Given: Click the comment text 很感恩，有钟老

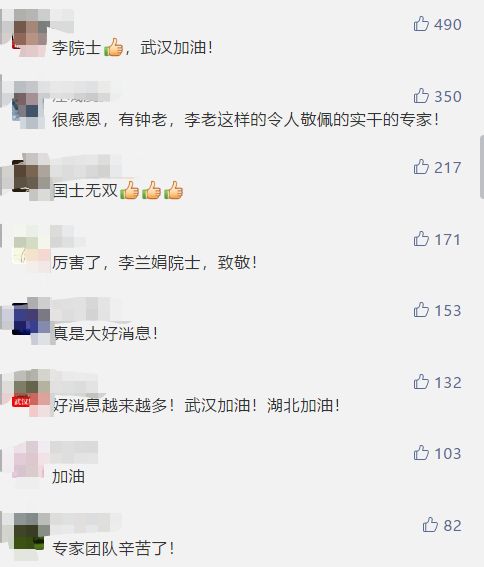Looking at the screenshot, I should point(109,119).
